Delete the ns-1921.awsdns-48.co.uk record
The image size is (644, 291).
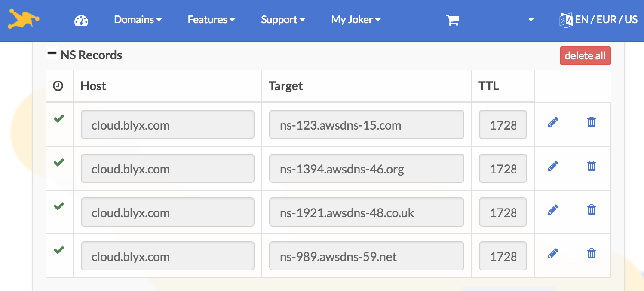[x=592, y=210]
